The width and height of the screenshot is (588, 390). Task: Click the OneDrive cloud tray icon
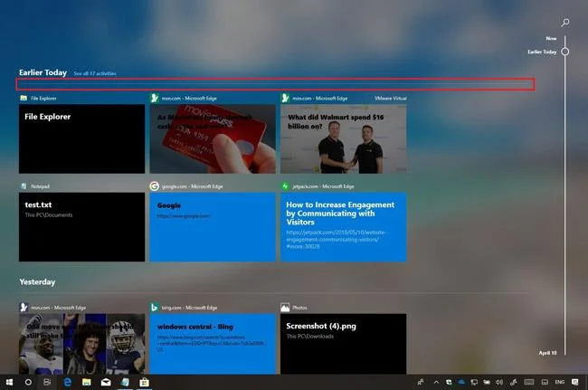(461, 382)
